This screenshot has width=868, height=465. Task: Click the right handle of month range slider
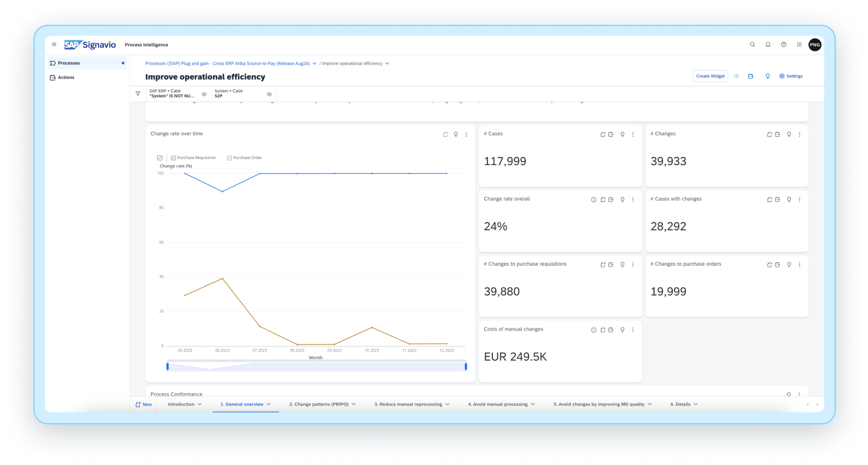point(466,367)
